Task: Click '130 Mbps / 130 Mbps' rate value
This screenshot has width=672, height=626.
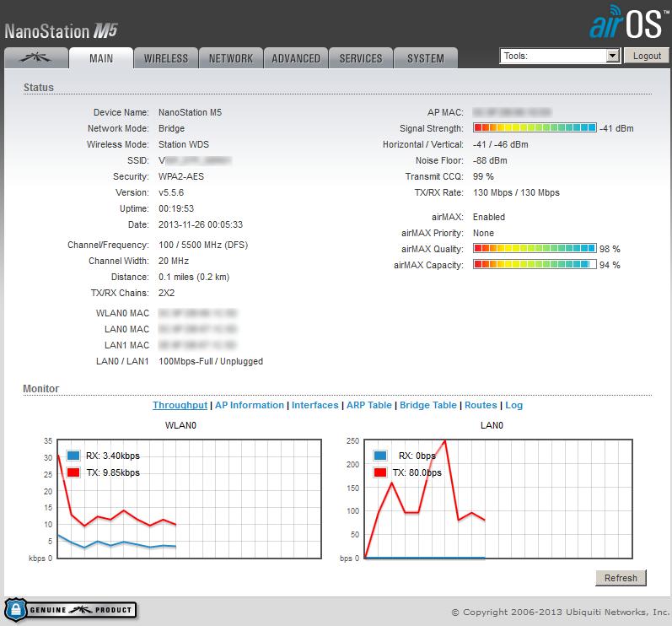Action: (516, 192)
